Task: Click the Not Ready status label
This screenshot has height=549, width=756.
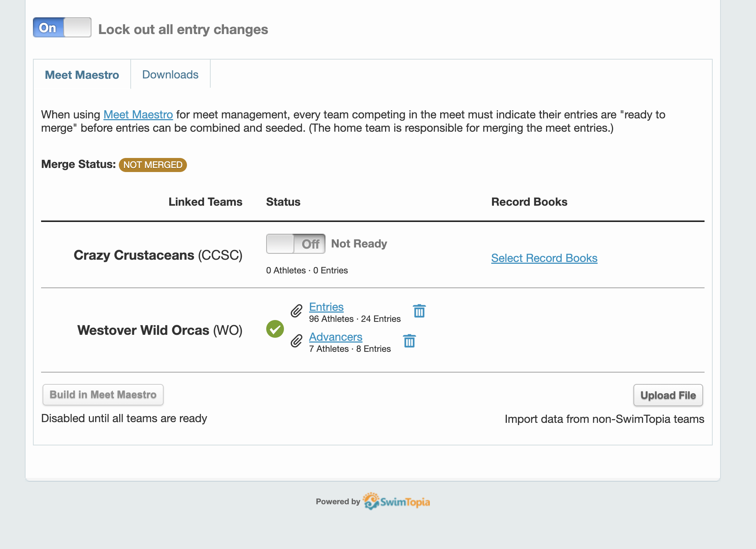Action: coord(359,243)
